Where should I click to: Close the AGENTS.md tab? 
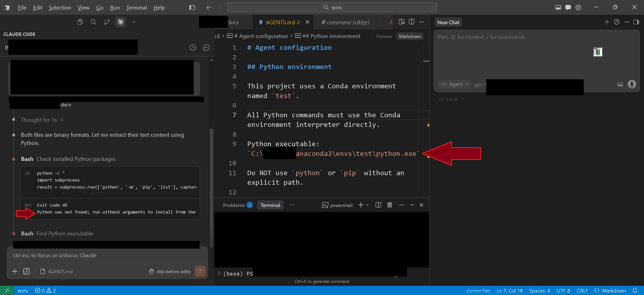click(308, 22)
